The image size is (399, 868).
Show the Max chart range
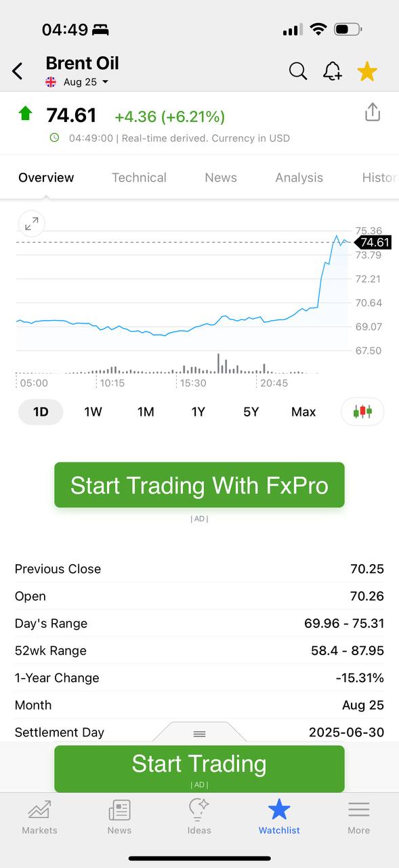pyautogui.click(x=303, y=412)
